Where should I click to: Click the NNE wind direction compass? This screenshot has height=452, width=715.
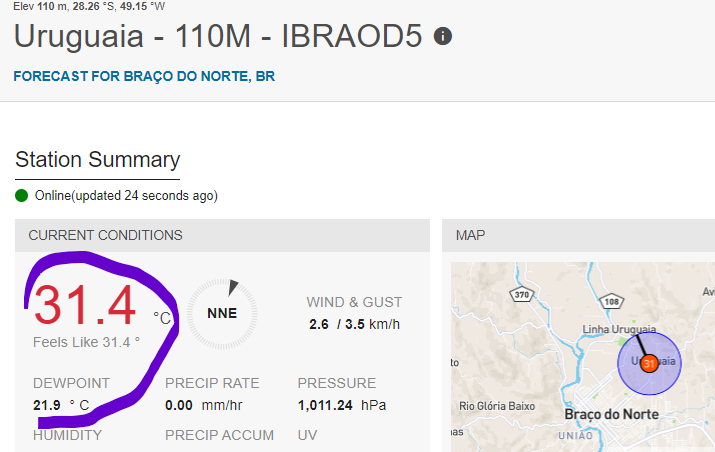(x=222, y=314)
